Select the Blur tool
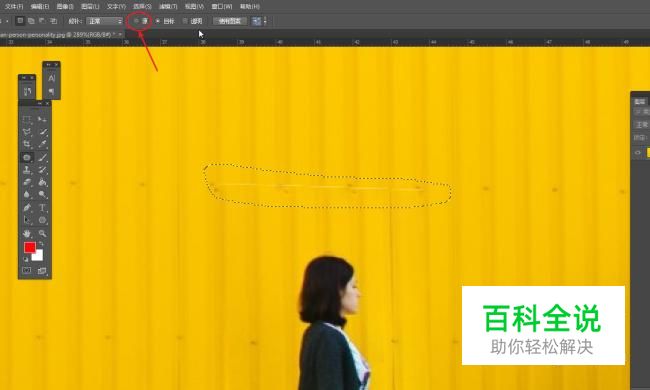Screen dimensions: 650x390 [27, 194]
